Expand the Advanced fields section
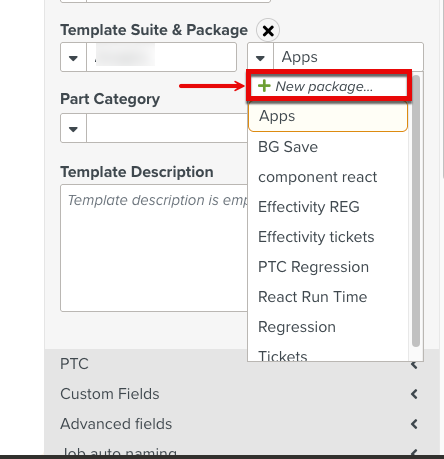This screenshot has height=459, width=444. click(x=242, y=424)
